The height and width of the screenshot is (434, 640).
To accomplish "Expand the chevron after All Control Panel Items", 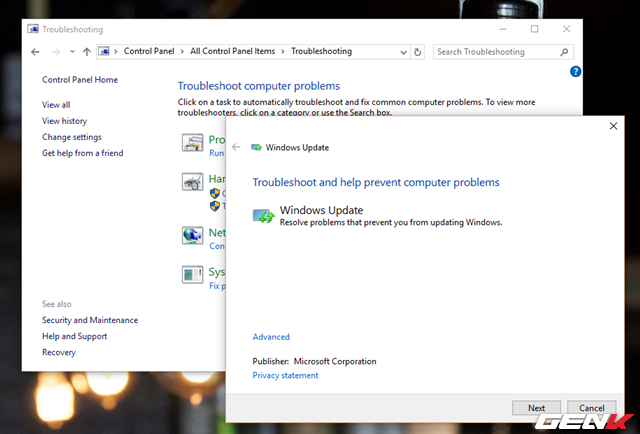I will point(283,51).
